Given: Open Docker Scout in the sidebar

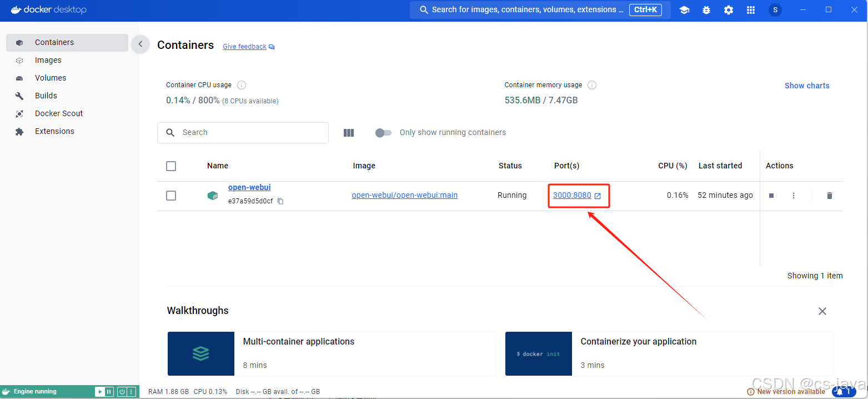Looking at the screenshot, I should [67, 113].
